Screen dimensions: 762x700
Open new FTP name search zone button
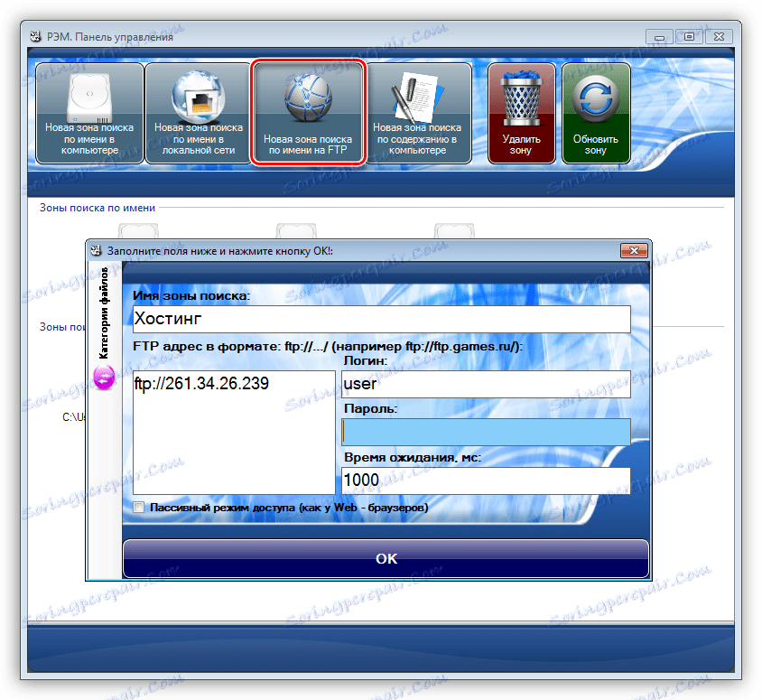308,112
